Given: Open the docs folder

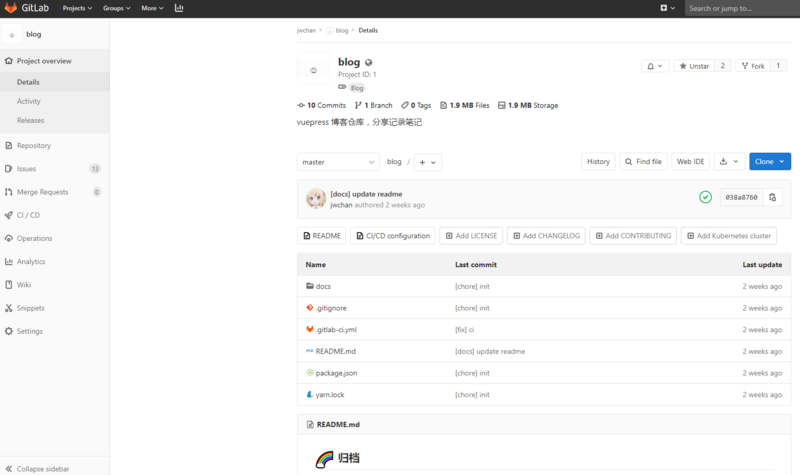Looking at the screenshot, I should 323,286.
